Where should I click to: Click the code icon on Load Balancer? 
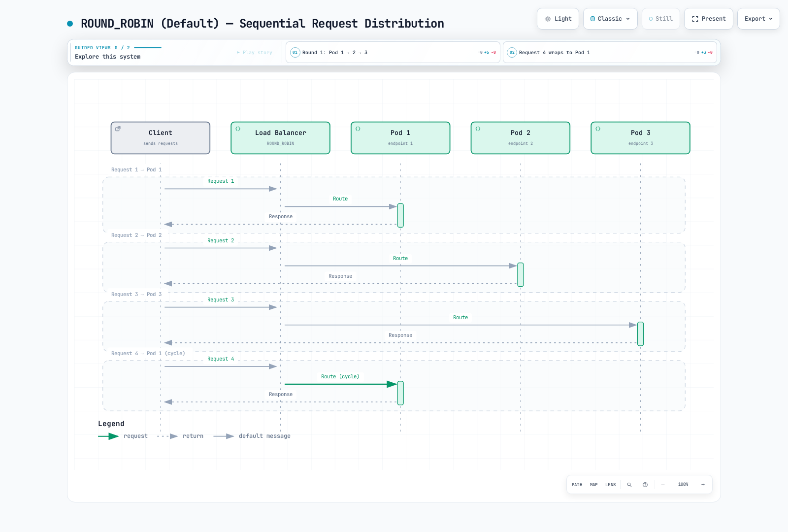(238, 129)
